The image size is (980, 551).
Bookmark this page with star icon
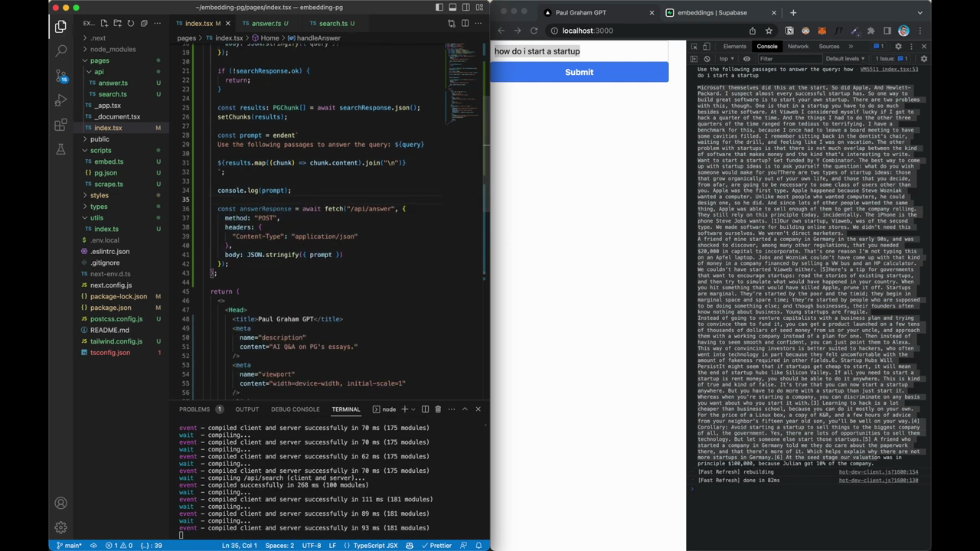[x=769, y=31]
